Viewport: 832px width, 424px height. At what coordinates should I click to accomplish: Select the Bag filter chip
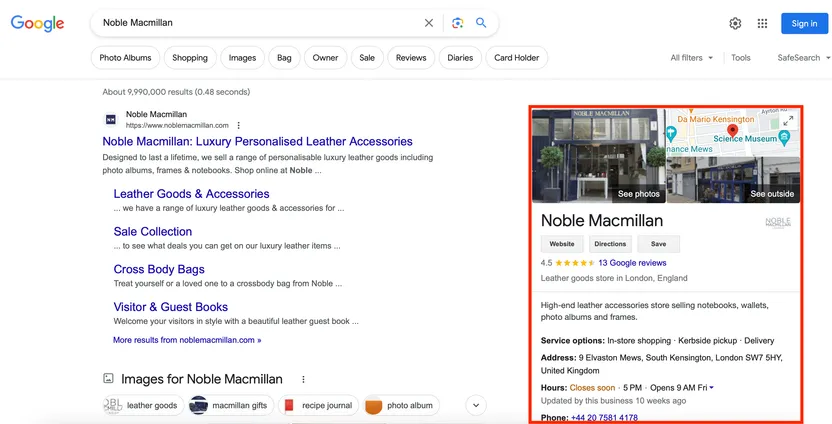click(284, 58)
